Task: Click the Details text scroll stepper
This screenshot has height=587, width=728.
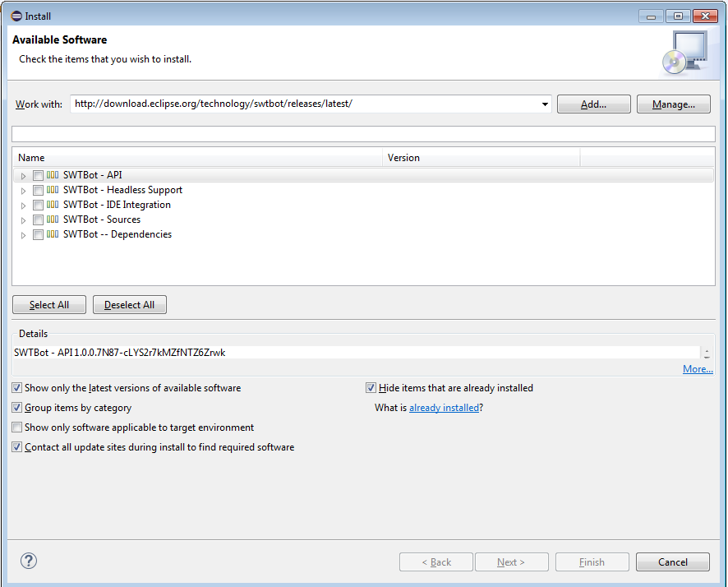Action: point(707,354)
